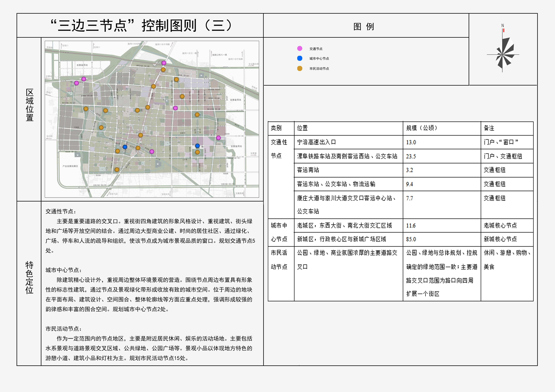This screenshot has height=392, width=555.
Task: Select the 13.0 scale value
Action: 411,142
